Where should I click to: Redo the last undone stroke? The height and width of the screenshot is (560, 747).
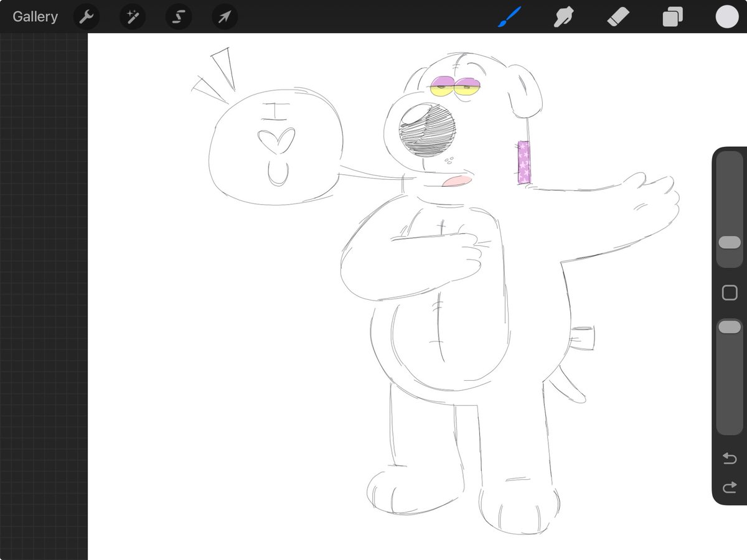730,487
